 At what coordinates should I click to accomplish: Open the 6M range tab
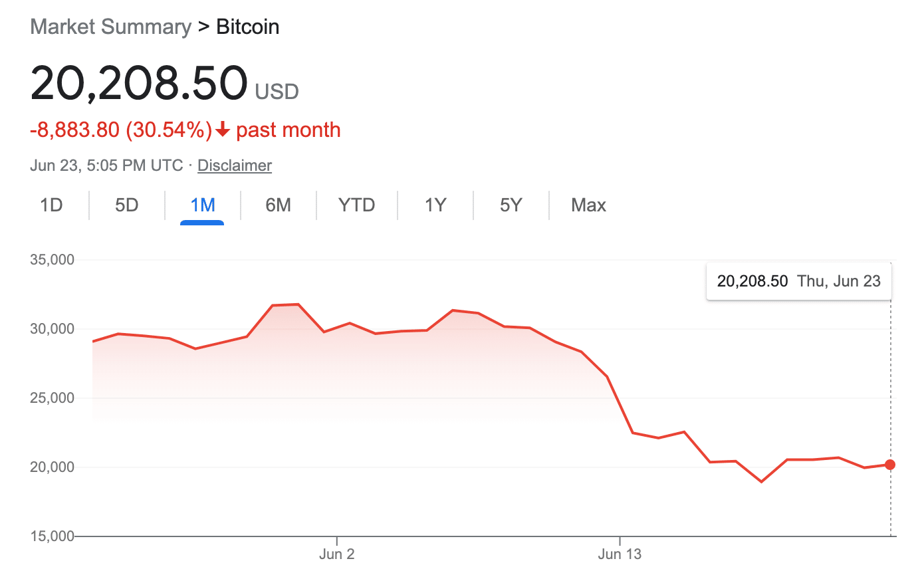278,205
